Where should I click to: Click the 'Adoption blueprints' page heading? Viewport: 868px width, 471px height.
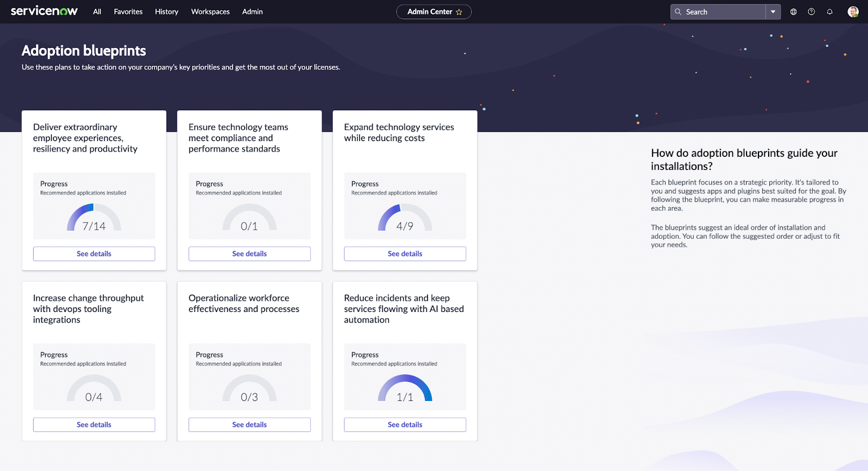pos(84,51)
